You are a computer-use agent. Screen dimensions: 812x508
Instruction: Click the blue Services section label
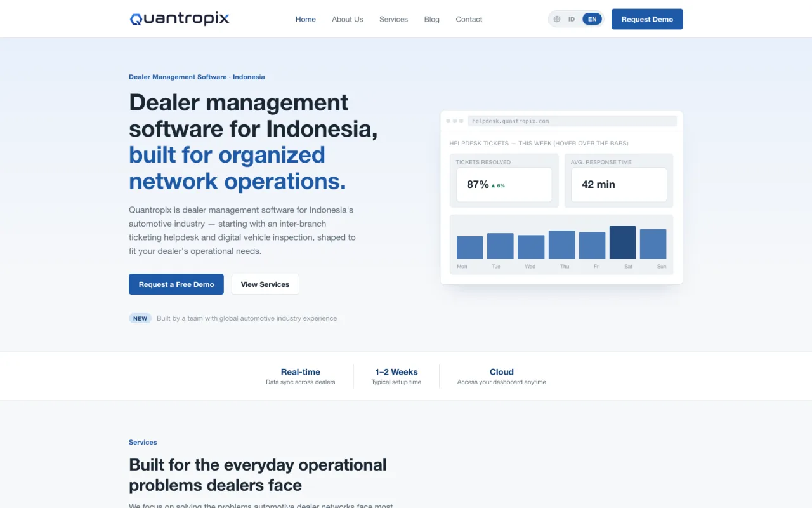143,442
